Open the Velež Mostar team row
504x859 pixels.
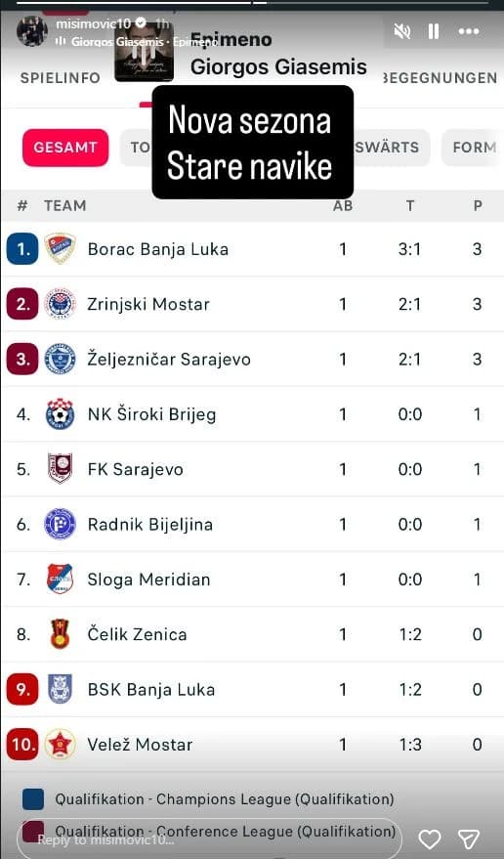pos(252,745)
